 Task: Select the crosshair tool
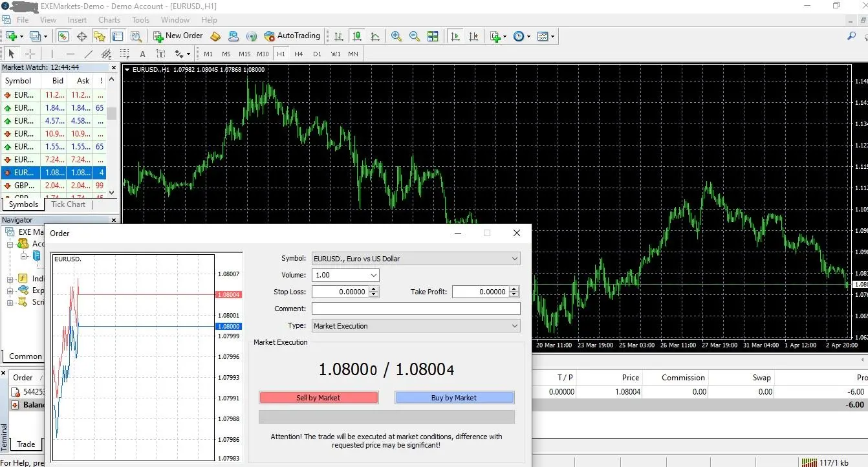30,54
